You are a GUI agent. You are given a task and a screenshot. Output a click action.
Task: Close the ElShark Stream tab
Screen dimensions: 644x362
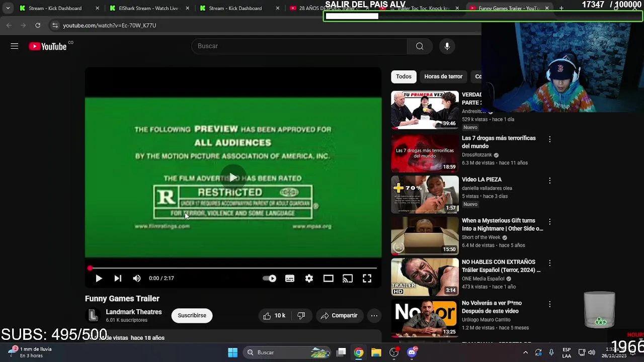click(188, 8)
